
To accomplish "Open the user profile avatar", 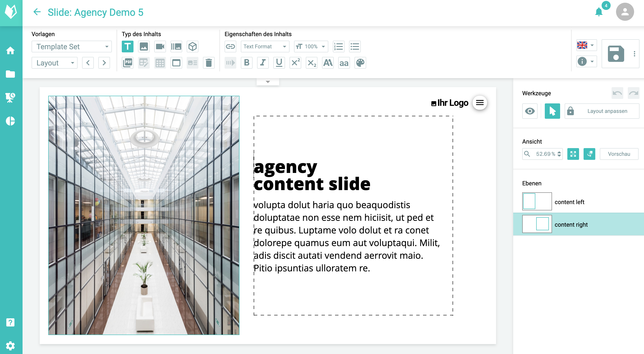I will coord(625,12).
